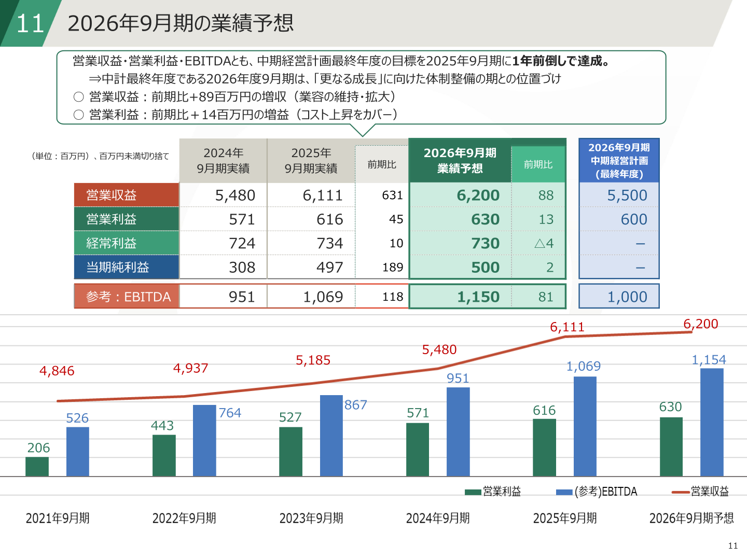Image resolution: width=747 pixels, height=560 pixels.
Task: Click the slide title 2026年9月期の業績予想
Action: [181, 23]
